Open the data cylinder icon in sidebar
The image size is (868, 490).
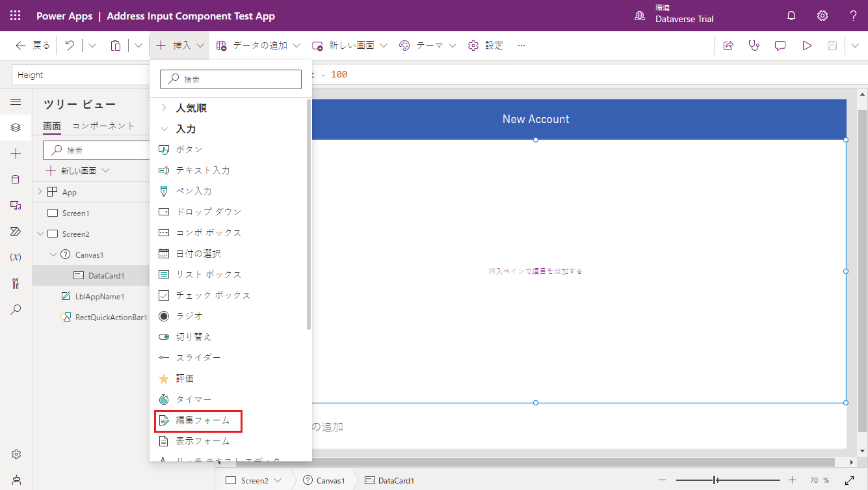16,180
